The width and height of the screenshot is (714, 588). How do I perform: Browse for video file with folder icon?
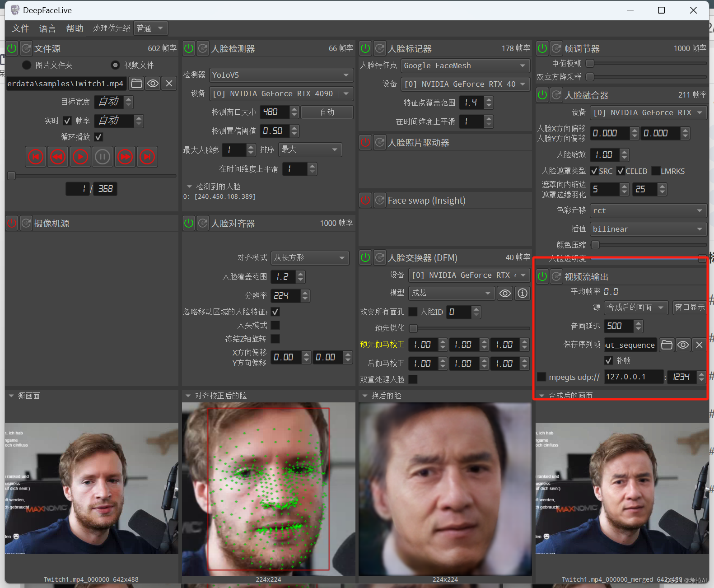click(x=136, y=83)
